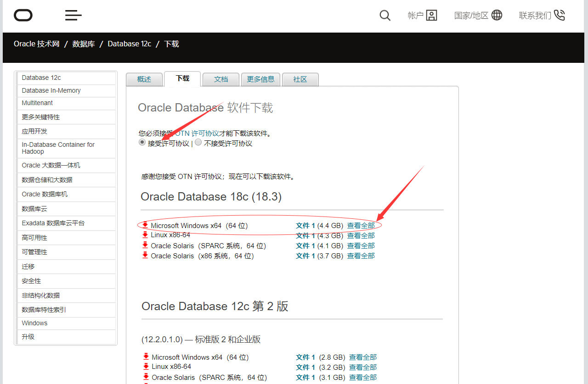Click the search magnifier icon
Screen dimensions: 588x384
click(x=385, y=16)
